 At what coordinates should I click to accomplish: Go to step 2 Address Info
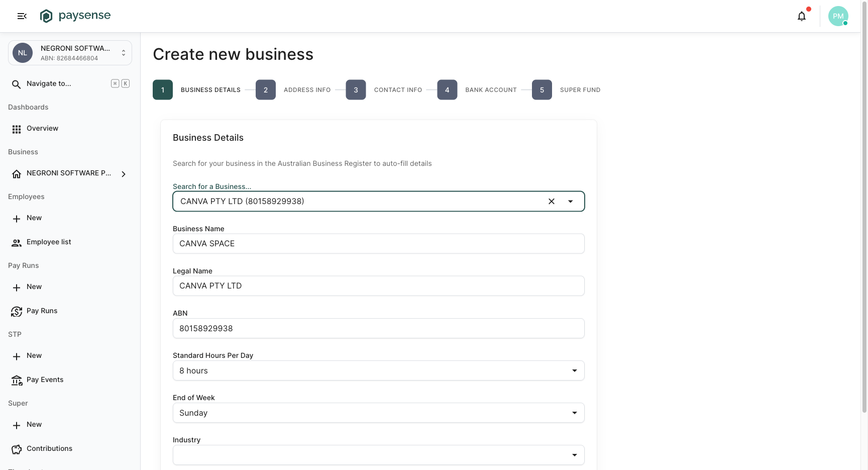293,90
